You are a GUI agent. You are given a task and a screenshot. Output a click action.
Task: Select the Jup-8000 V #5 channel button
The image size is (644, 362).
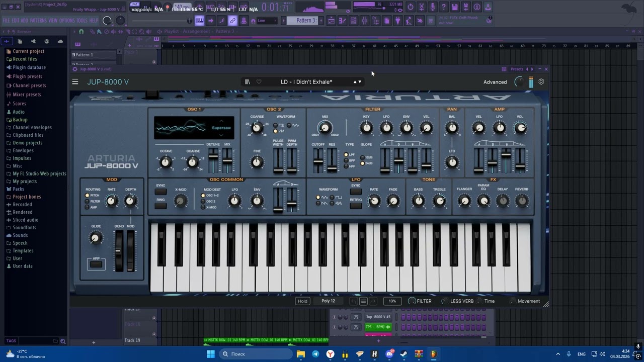click(x=378, y=317)
